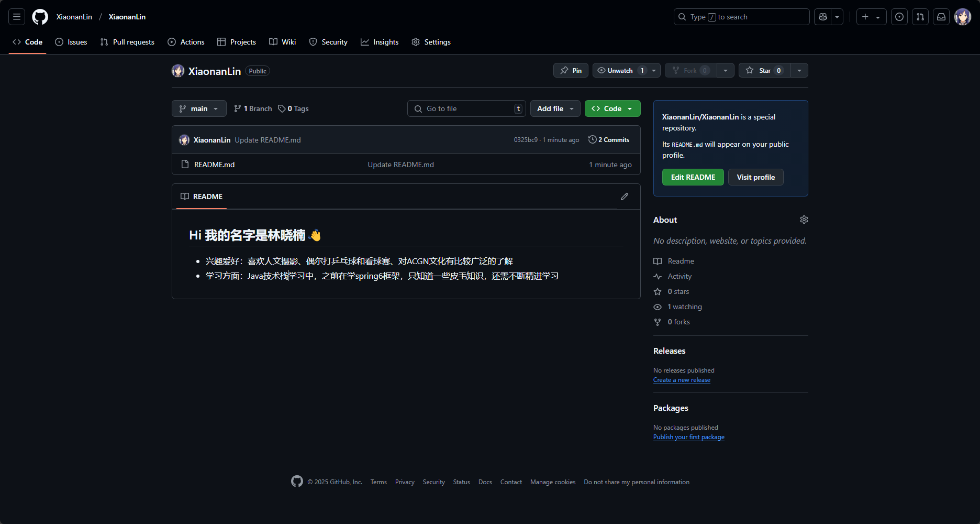The width and height of the screenshot is (980, 524).
Task: Click the Visit profile button
Action: [x=756, y=177]
